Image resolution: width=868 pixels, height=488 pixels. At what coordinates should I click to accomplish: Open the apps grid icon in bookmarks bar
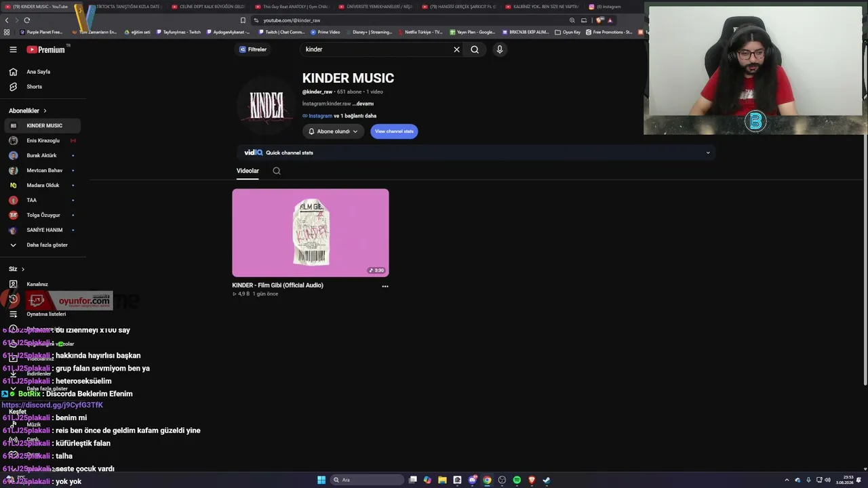click(7, 32)
